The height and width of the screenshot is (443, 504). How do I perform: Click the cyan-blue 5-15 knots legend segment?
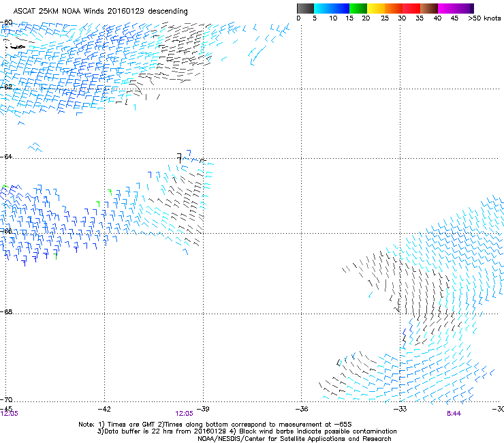click(x=332, y=8)
